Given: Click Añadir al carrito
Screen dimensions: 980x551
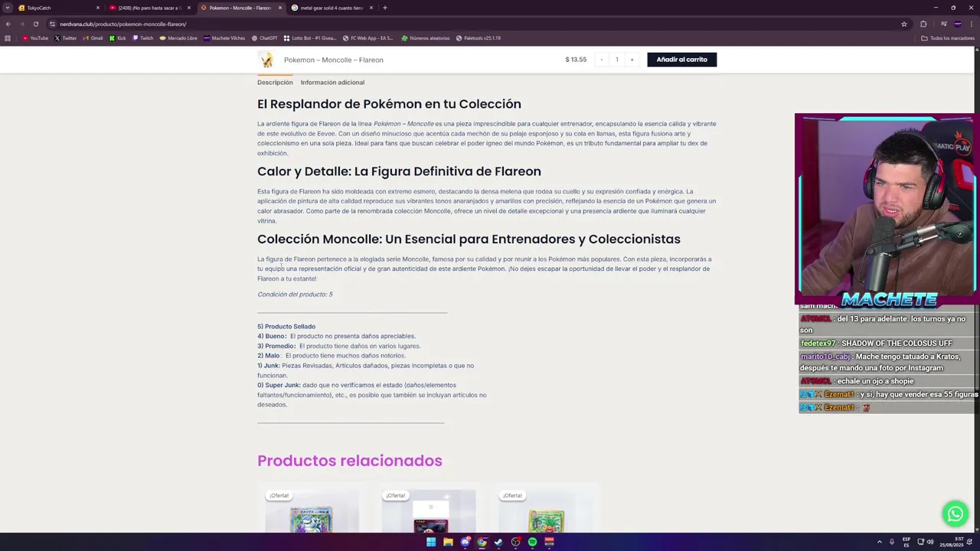Looking at the screenshot, I should pos(681,60).
